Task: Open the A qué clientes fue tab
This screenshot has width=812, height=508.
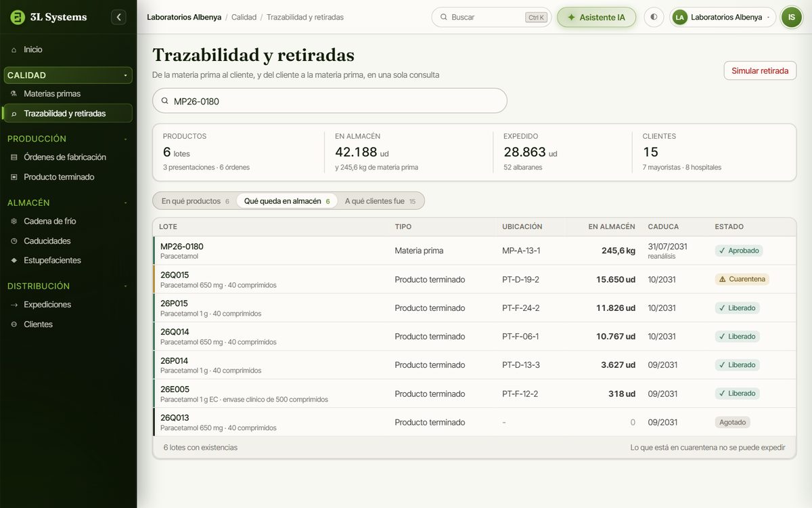Action: (x=380, y=201)
